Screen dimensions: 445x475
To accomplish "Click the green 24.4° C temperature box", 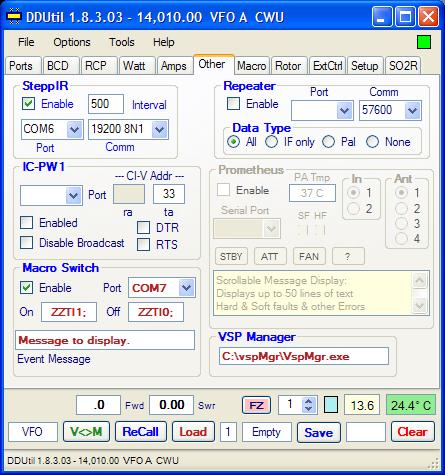I will coord(411,405).
